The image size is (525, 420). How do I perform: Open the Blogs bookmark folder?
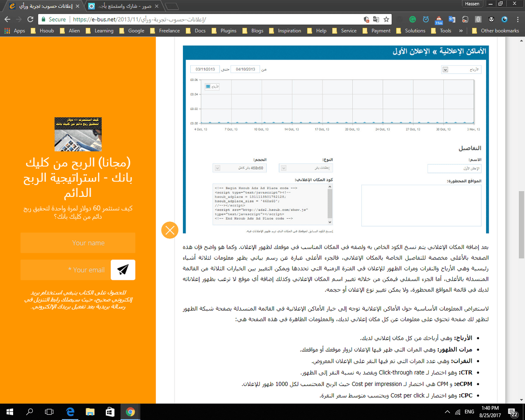click(x=252, y=31)
